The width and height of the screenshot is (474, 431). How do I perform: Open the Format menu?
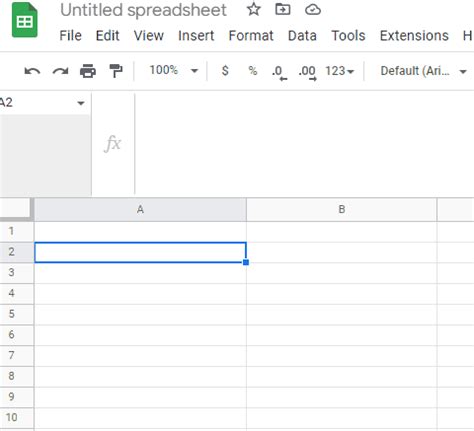pyautogui.click(x=251, y=36)
